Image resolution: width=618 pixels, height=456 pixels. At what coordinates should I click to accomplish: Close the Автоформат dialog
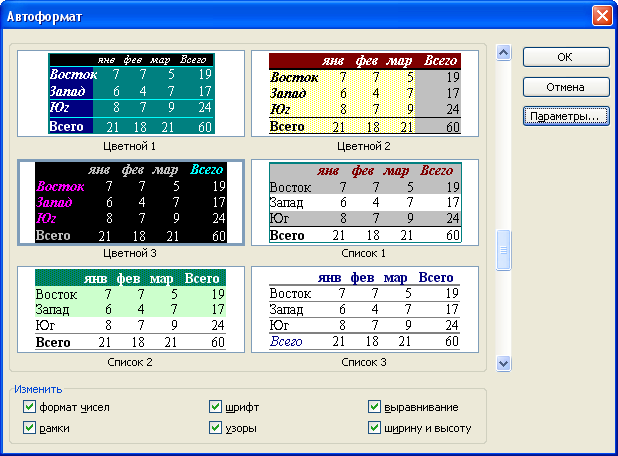coord(602,16)
